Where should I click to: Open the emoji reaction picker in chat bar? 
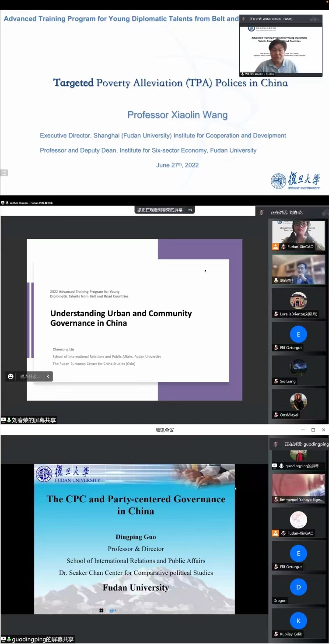[x=11, y=376]
